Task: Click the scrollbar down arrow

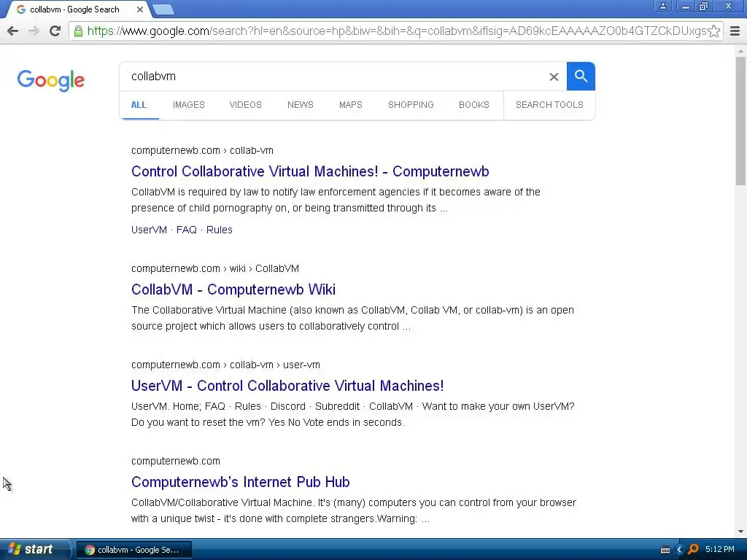Action: coord(741,532)
